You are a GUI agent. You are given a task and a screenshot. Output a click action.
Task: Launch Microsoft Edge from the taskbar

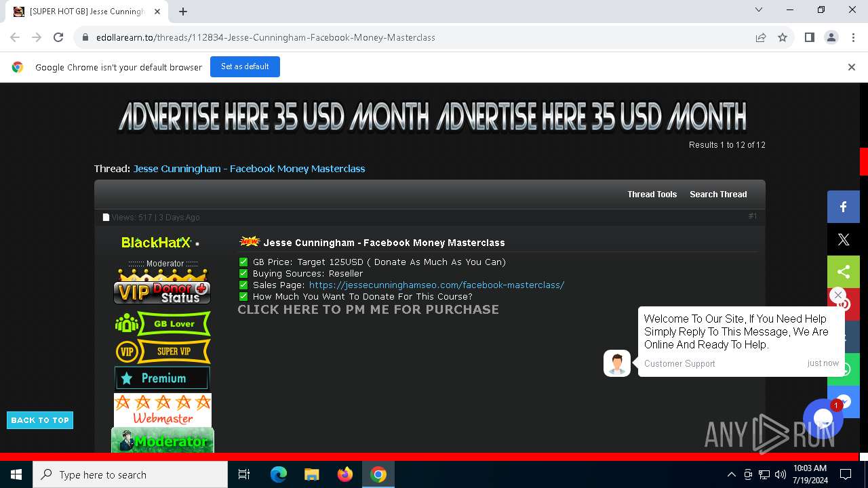[x=279, y=474]
